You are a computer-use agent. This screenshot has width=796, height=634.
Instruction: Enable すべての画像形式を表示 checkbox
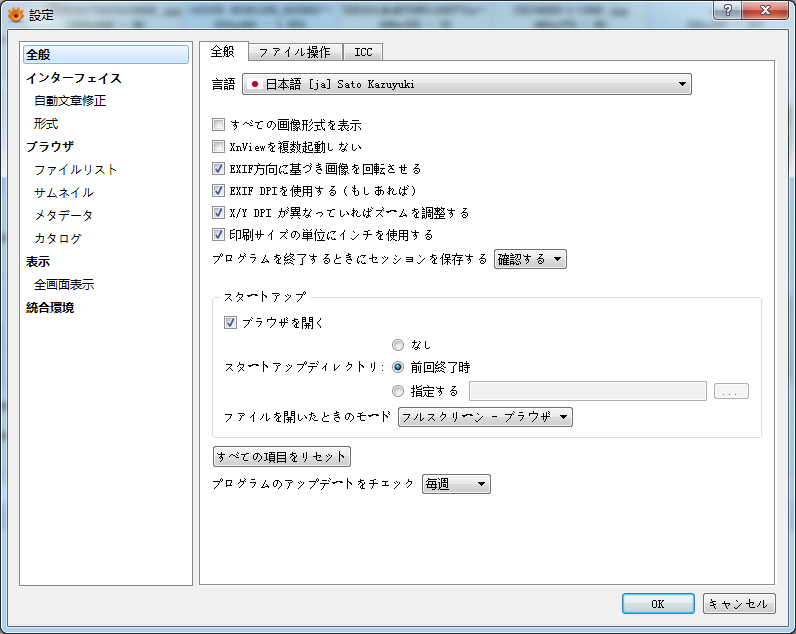coord(218,124)
